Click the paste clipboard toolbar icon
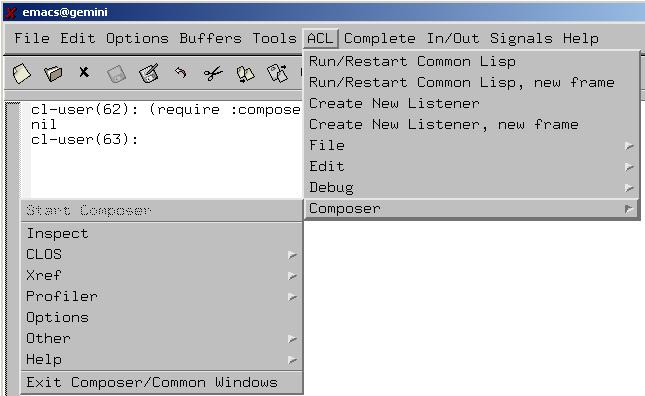This screenshot has width=645, height=396. (x=278, y=74)
